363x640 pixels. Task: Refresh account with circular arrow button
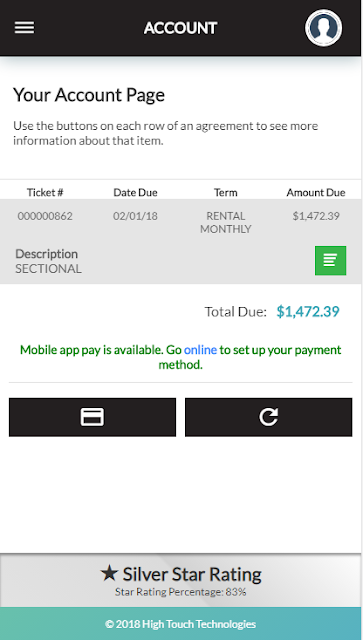coord(268,417)
